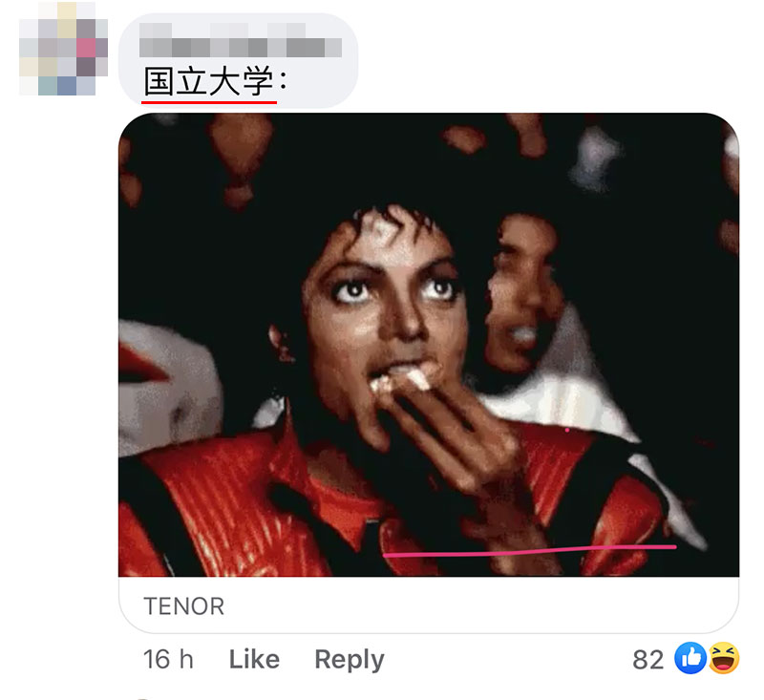Open the commenter's pixelated profile avatar
Screen dimensions: 764x700
click(63, 50)
